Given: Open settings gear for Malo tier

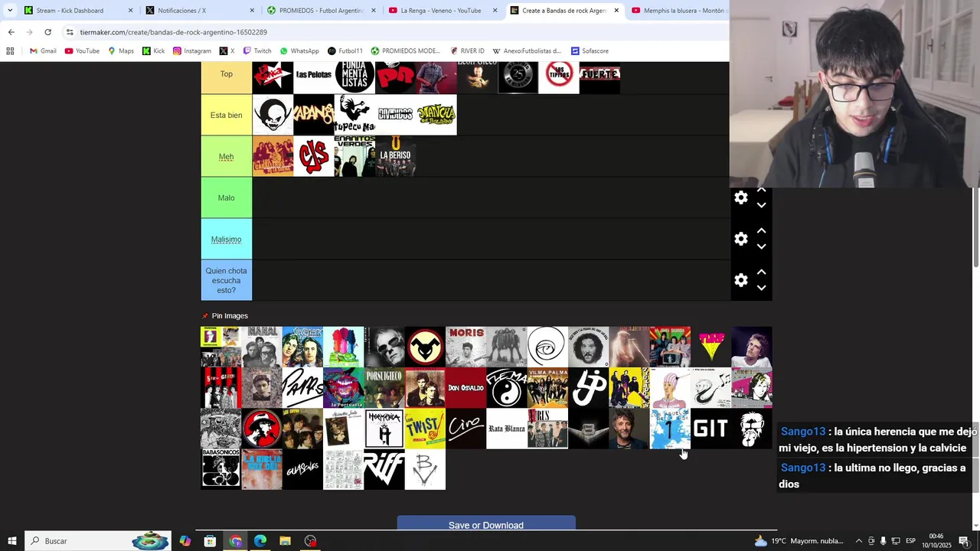Looking at the screenshot, I should [740, 197].
